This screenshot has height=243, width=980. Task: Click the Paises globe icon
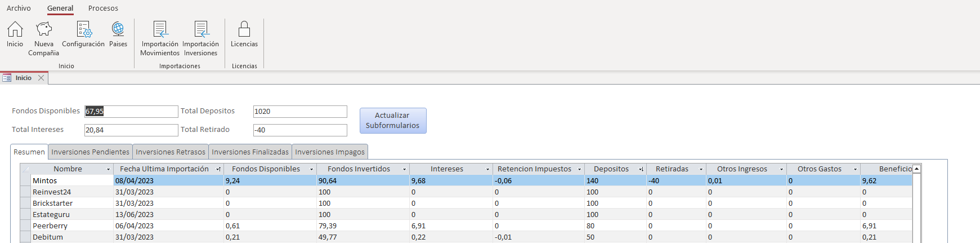point(118,29)
